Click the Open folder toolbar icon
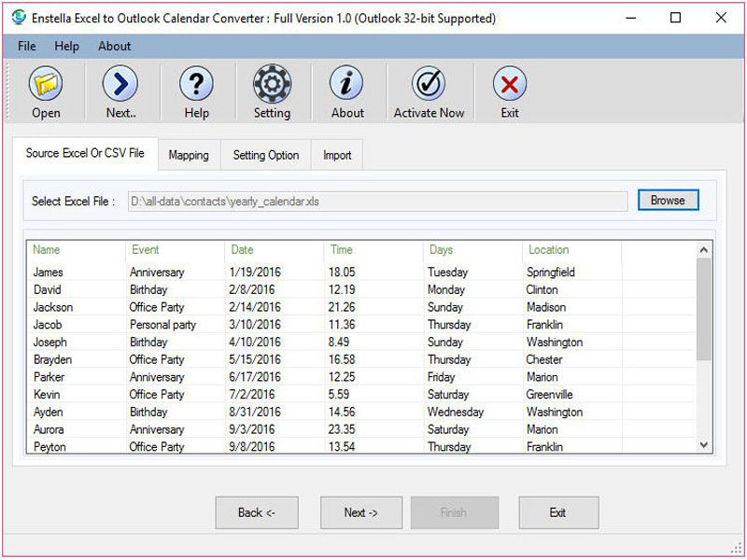The width and height of the screenshot is (747, 560). [45, 86]
